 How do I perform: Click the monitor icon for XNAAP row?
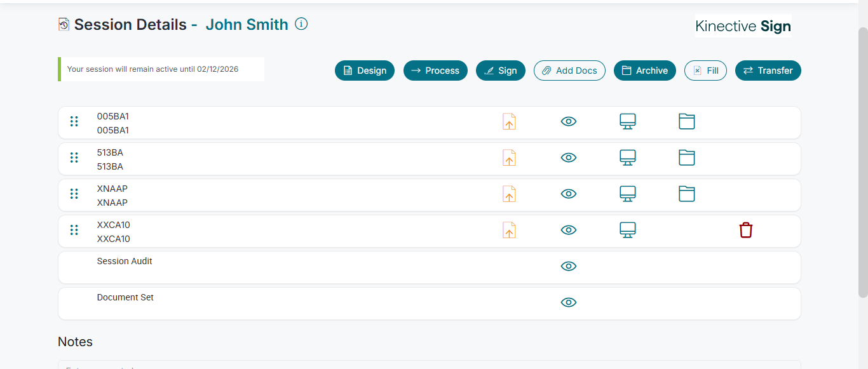(628, 194)
